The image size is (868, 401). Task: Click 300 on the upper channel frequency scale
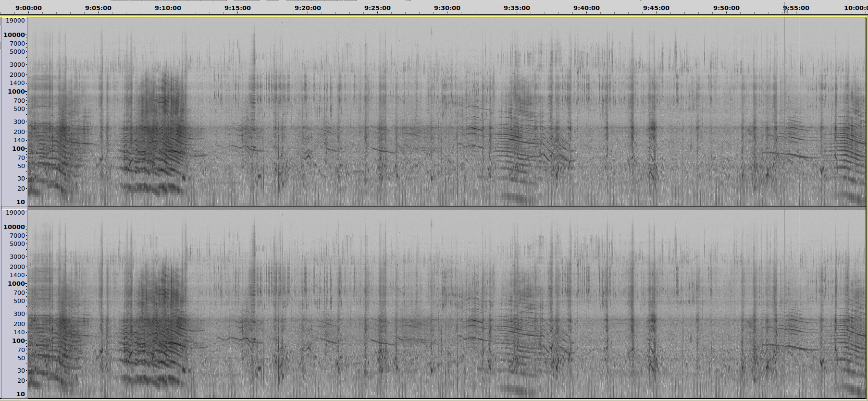19,122
